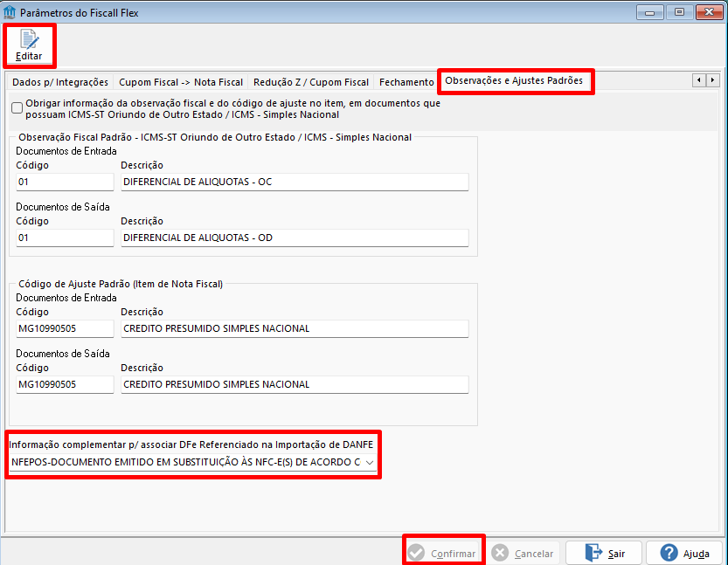Click the Sair button label
The width and height of the screenshot is (728, 565).
(616, 554)
